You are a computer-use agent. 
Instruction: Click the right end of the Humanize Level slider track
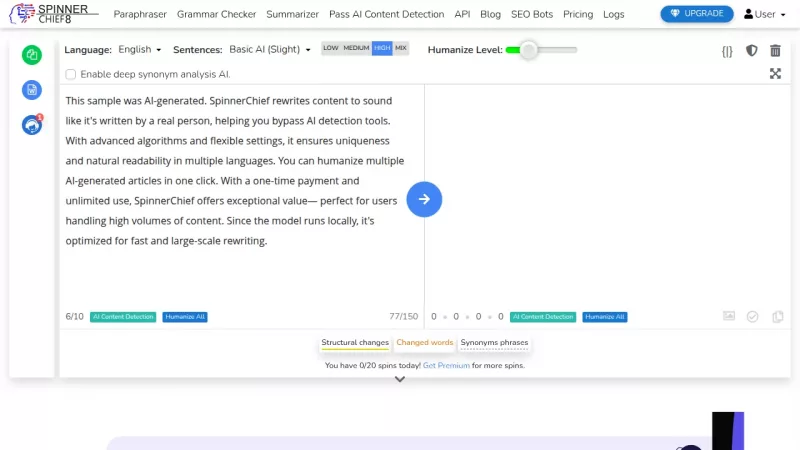coord(574,50)
